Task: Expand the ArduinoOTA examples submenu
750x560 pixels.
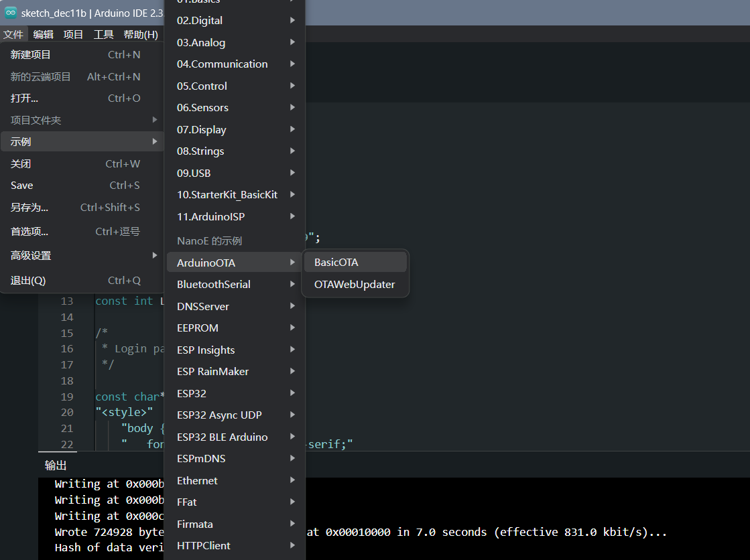Action: (x=235, y=263)
